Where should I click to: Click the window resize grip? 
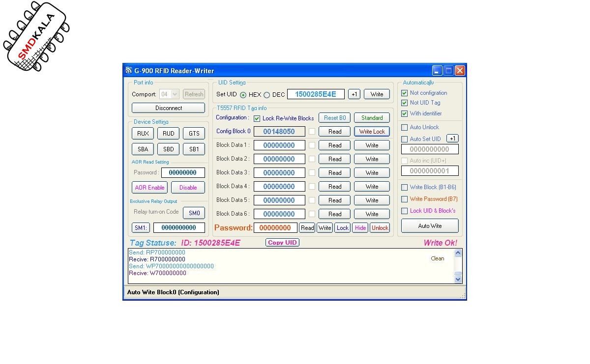[x=462, y=295]
